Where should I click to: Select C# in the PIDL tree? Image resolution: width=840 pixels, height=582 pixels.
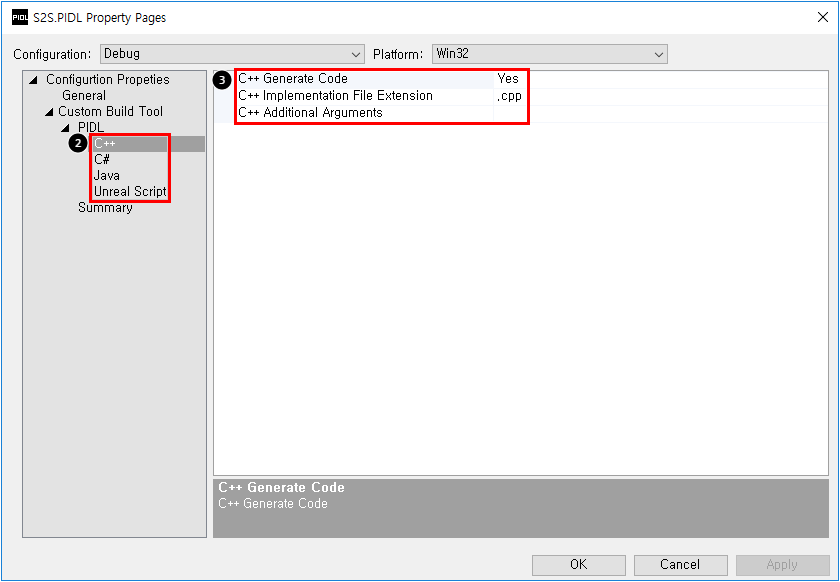(x=102, y=160)
